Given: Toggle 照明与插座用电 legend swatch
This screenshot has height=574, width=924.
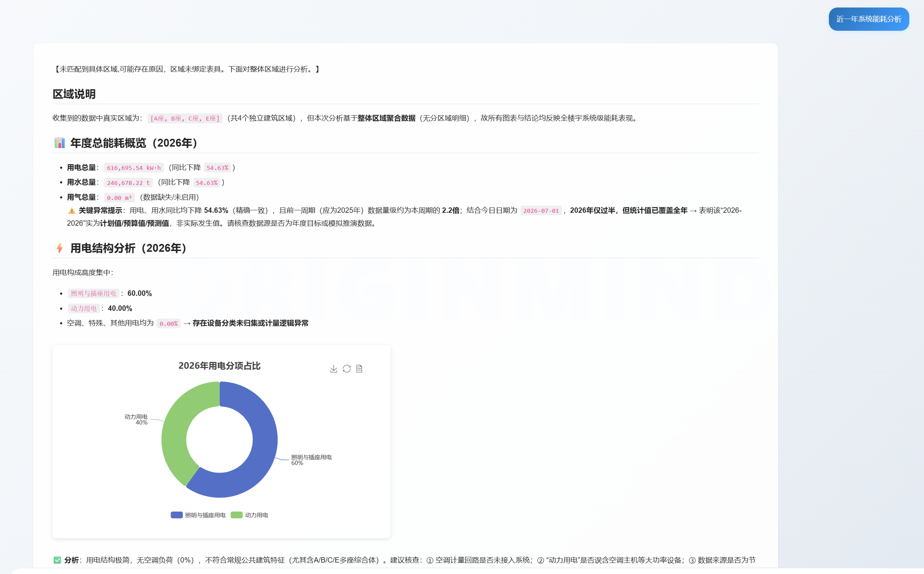Looking at the screenshot, I should pos(176,515).
